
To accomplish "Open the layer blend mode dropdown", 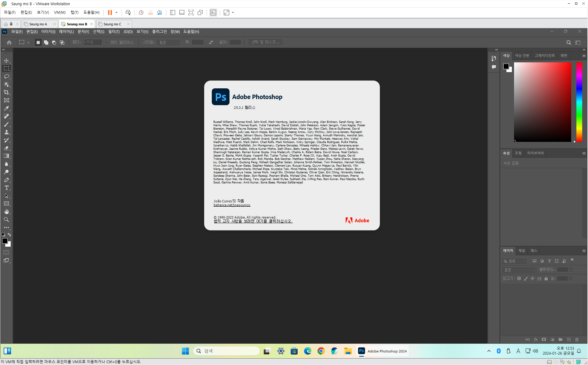I will click(519, 270).
